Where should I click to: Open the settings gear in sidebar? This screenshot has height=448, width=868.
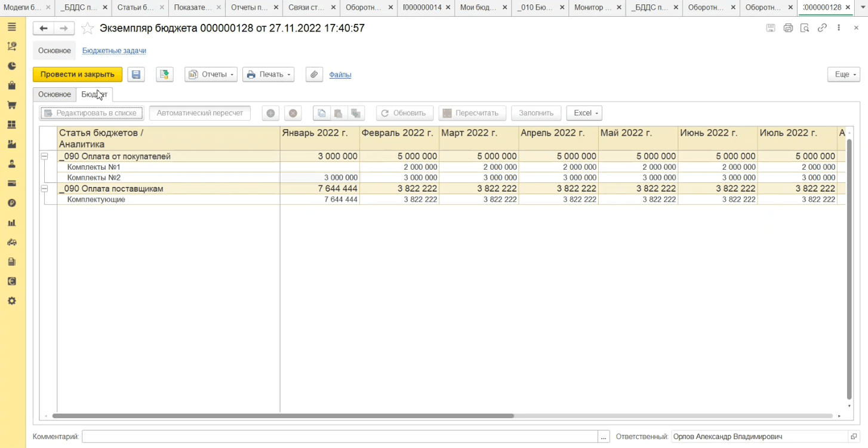pyautogui.click(x=12, y=300)
